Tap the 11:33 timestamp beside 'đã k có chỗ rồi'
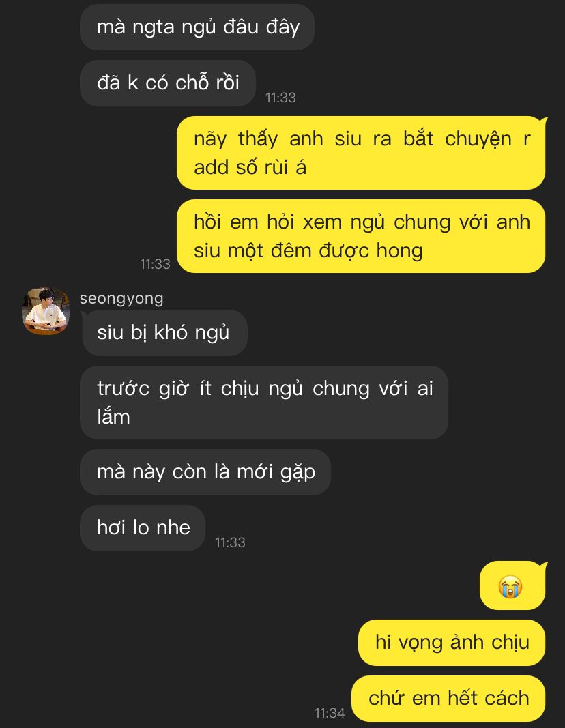The width and height of the screenshot is (565, 728). point(280,98)
